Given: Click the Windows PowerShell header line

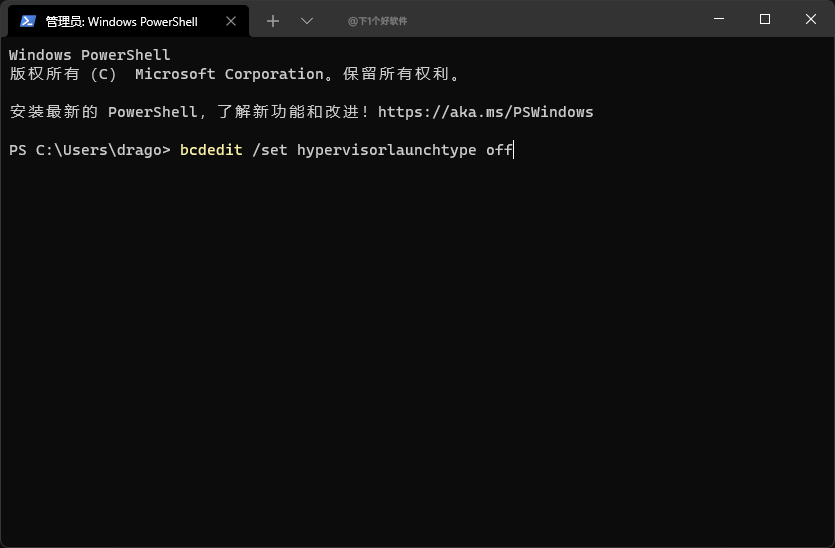Looking at the screenshot, I should (x=90, y=55).
